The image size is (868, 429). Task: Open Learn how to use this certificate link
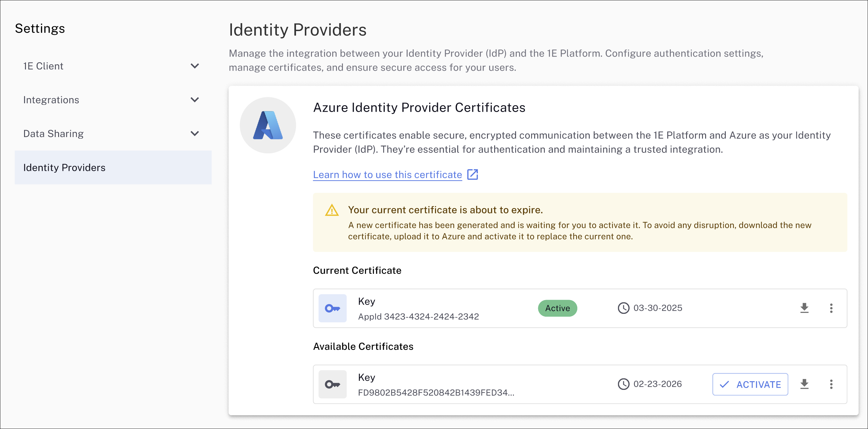tap(387, 175)
